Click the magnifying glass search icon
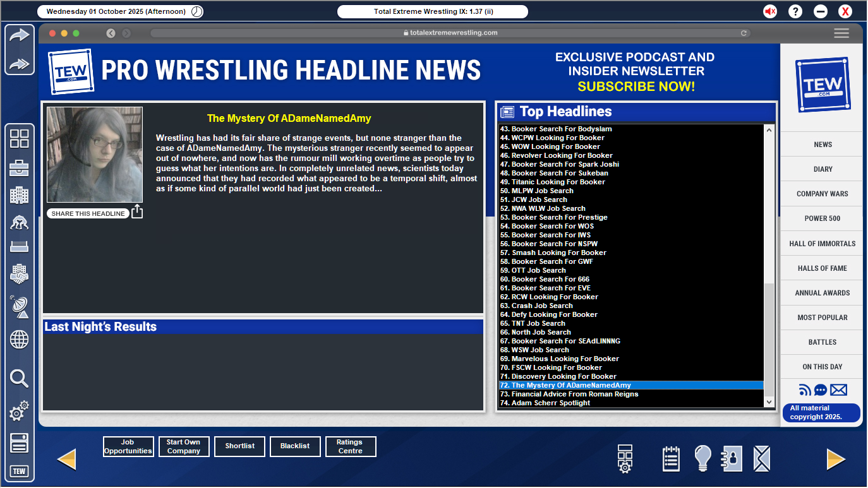The width and height of the screenshot is (868, 488). (x=19, y=378)
